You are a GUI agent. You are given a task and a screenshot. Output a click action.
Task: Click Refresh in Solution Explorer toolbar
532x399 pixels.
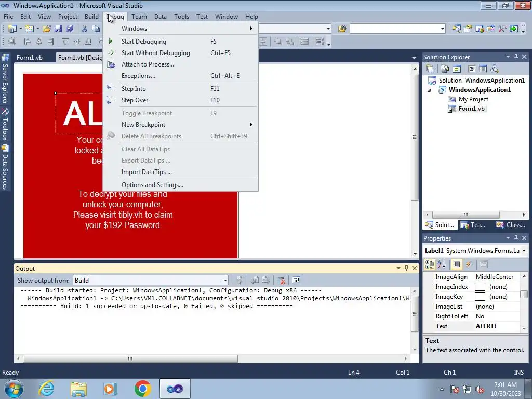coord(457,69)
